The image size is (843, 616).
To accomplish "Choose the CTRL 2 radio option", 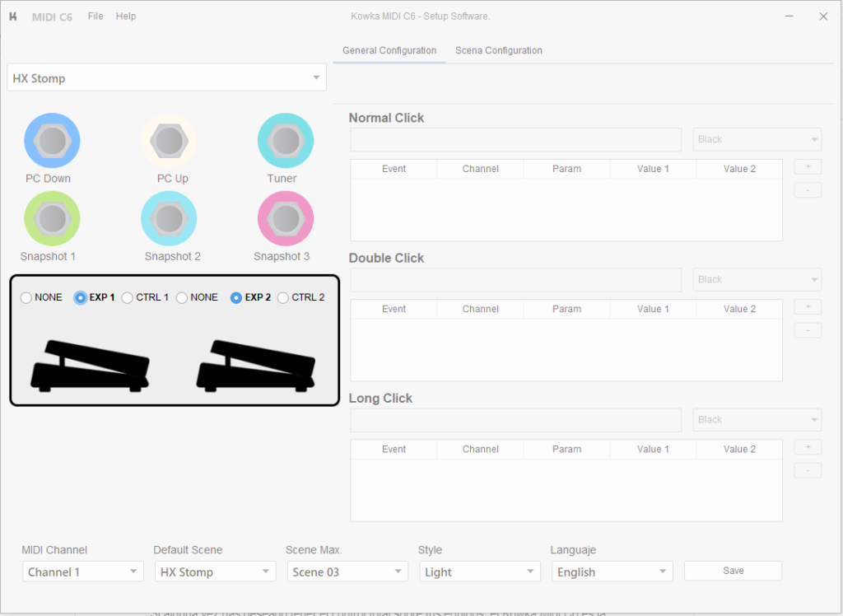I will [x=283, y=297].
